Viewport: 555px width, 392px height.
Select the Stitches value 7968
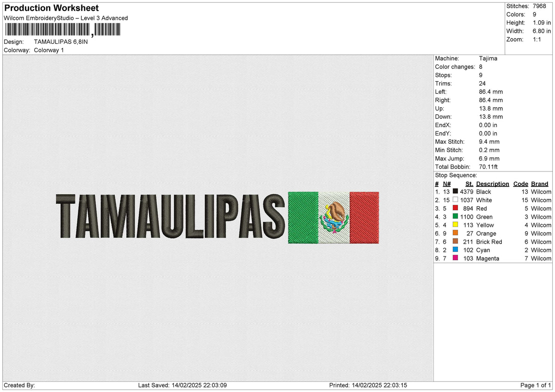(539, 6)
